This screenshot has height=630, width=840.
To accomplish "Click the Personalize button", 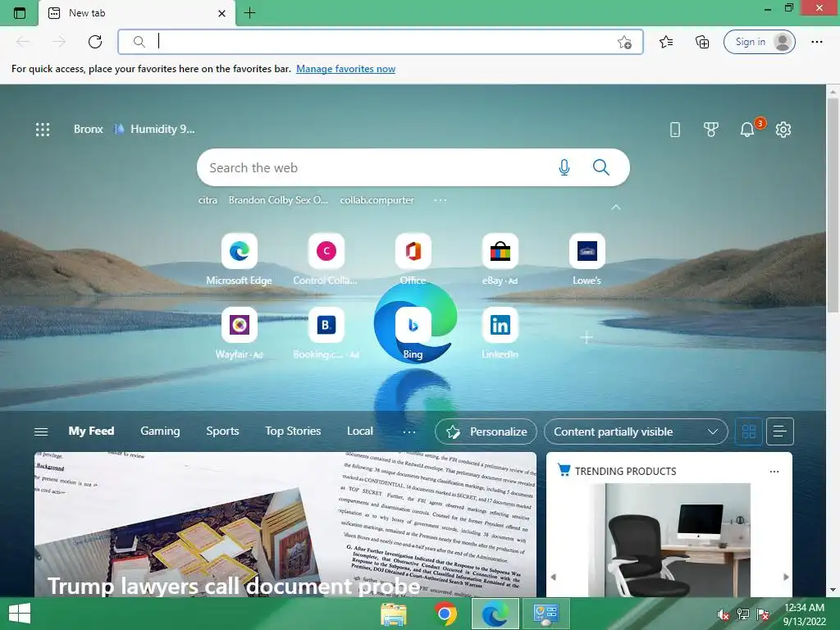I will pyautogui.click(x=486, y=431).
